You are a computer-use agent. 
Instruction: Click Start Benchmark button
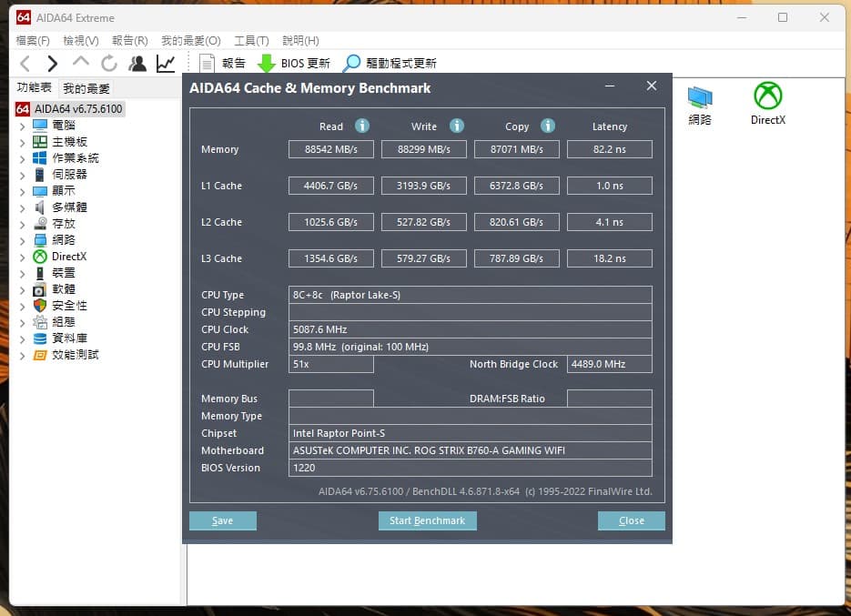point(427,520)
